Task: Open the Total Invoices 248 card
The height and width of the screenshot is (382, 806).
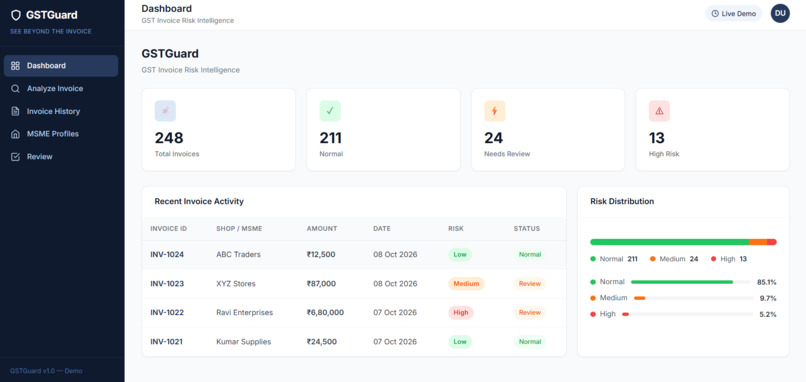Action: (x=218, y=130)
